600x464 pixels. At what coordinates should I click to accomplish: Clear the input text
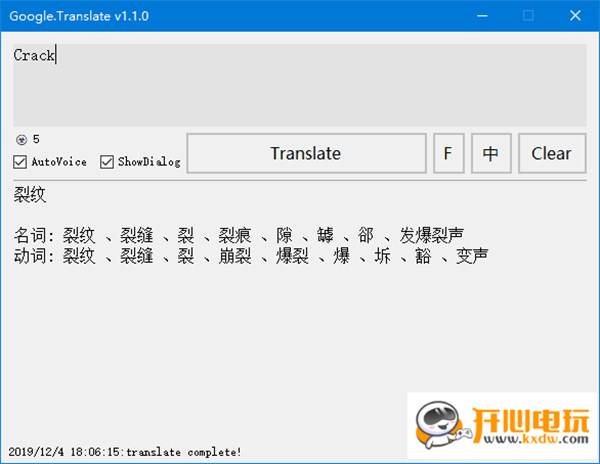552,153
